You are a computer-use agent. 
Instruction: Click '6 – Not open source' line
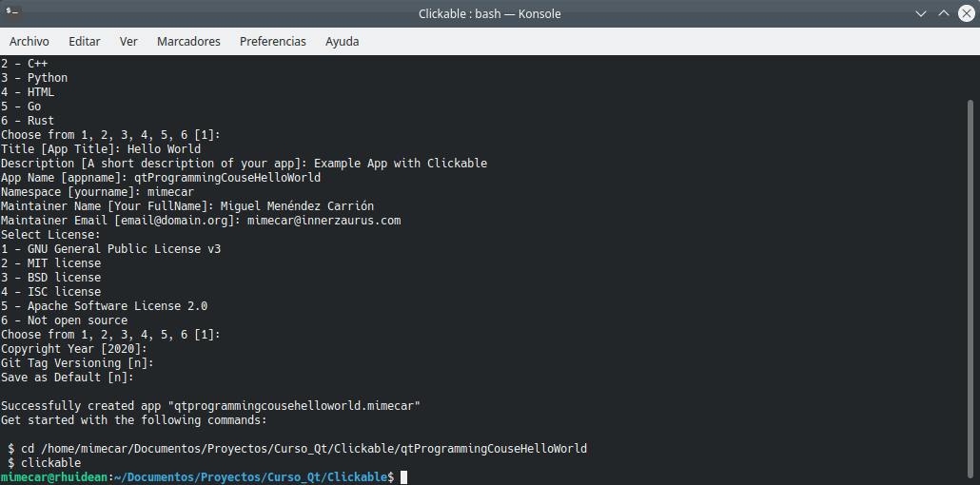[65, 320]
